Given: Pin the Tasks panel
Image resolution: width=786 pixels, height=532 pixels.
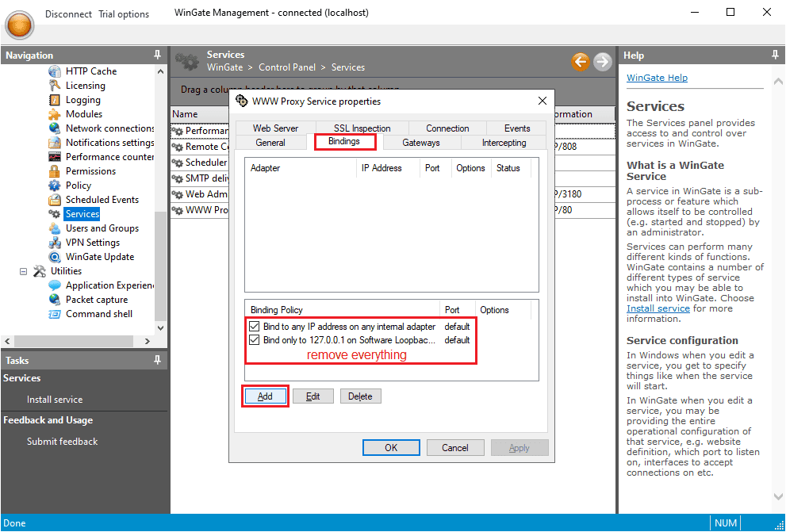Looking at the screenshot, I should click(x=157, y=360).
